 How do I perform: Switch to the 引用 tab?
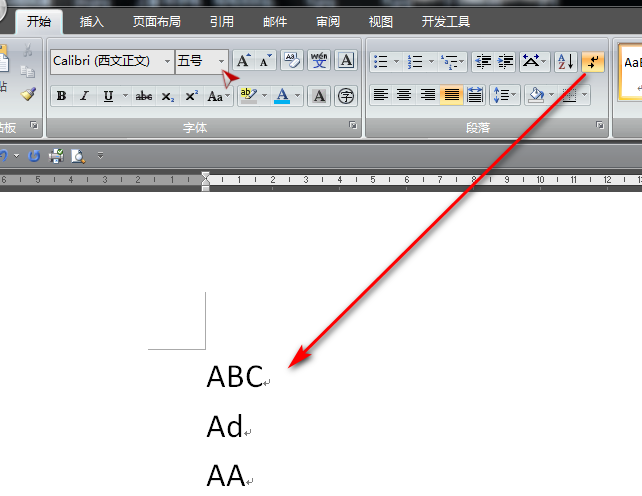click(x=222, y=21)
